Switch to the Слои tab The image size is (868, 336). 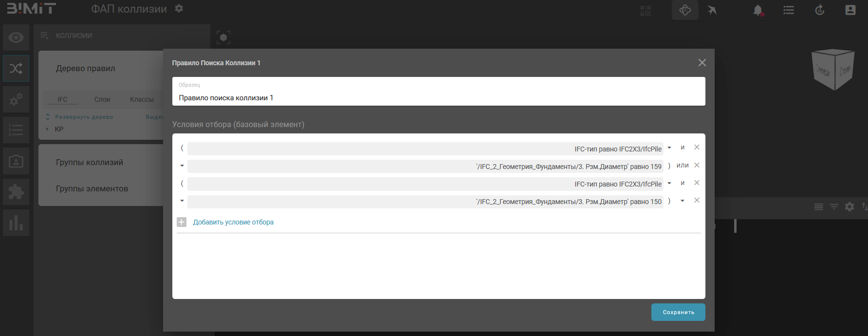tap(102, 99)
